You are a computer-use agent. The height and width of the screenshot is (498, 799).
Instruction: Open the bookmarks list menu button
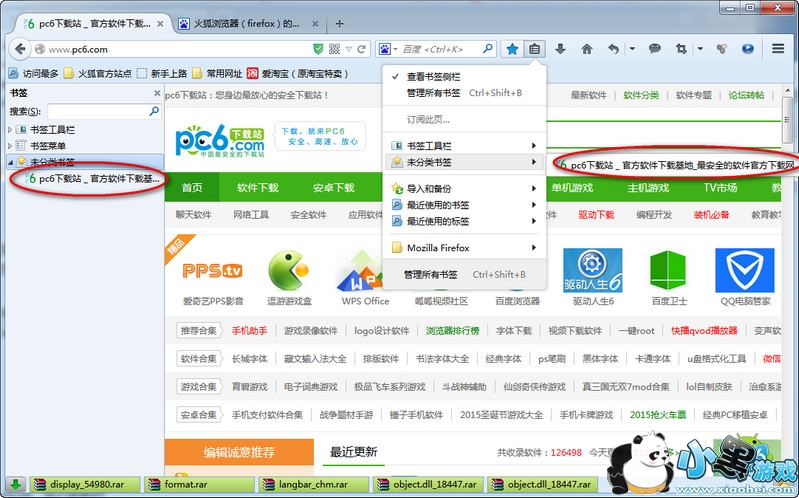pos(536,48)
